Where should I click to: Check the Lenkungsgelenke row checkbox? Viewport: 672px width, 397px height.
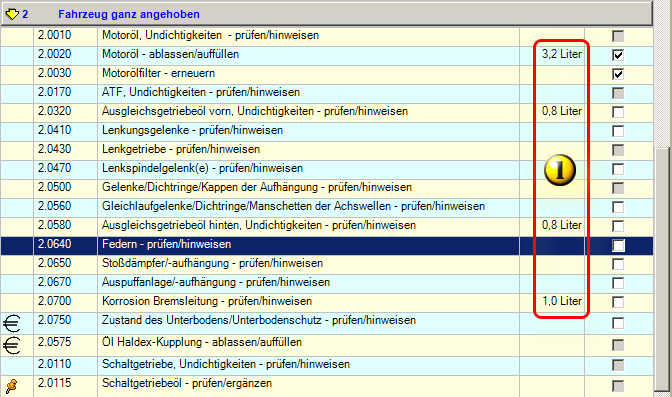[618, 131]
